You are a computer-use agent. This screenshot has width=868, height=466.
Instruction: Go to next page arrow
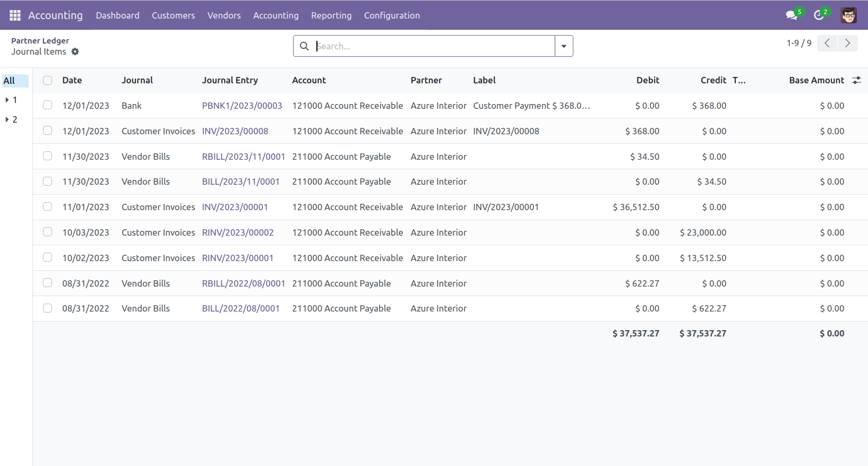coord(848,44)
